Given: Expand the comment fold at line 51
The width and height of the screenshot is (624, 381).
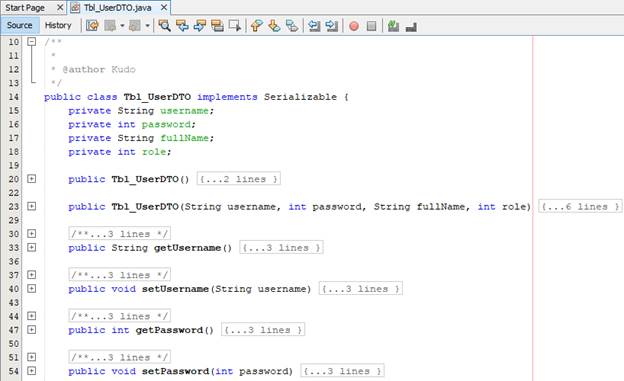Looking at the screenshot, I should 31,357.
